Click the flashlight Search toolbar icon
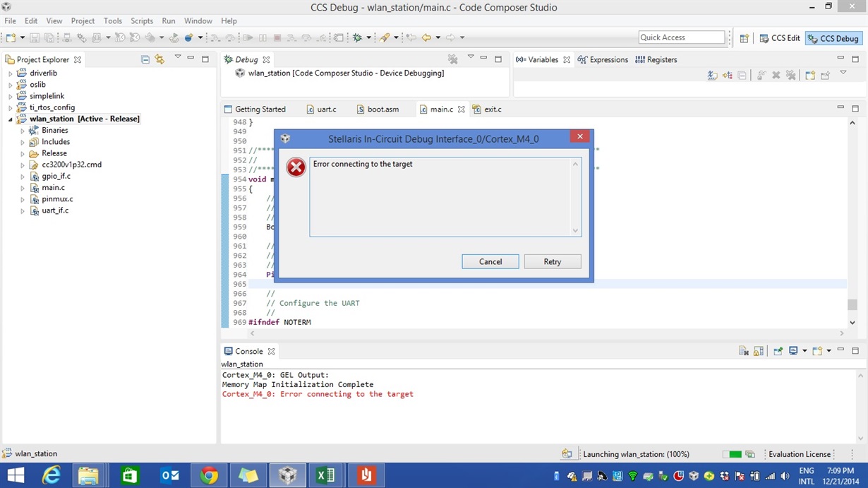 click(x=385, y=37)
